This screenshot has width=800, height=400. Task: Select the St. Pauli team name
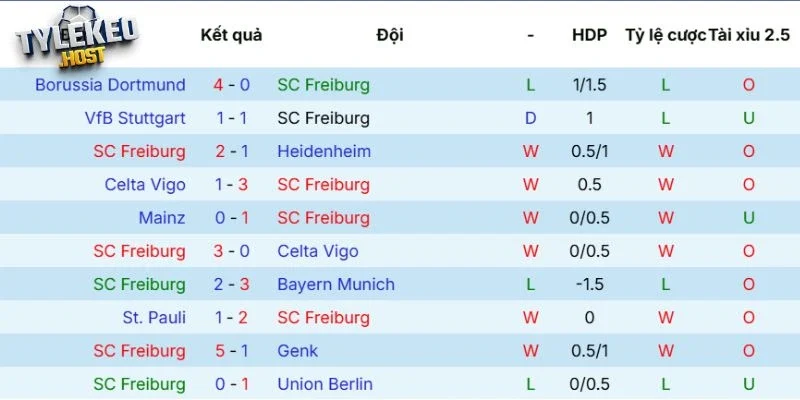[x=154, y=317]
